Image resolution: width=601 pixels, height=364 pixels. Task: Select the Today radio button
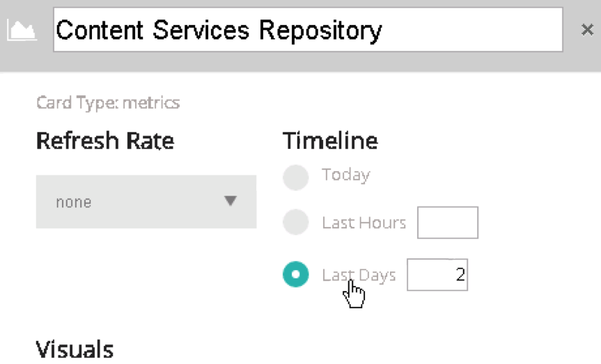pyautogui.click(x=295, y=177)
